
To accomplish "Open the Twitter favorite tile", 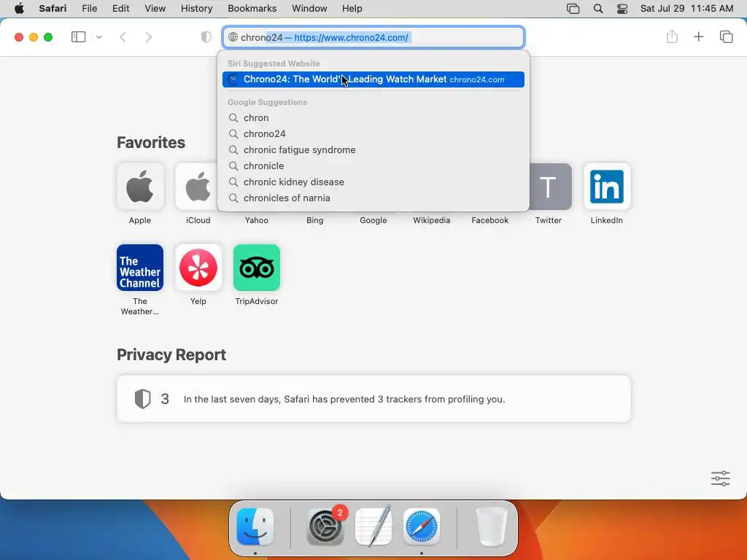I will coord(550,187).
